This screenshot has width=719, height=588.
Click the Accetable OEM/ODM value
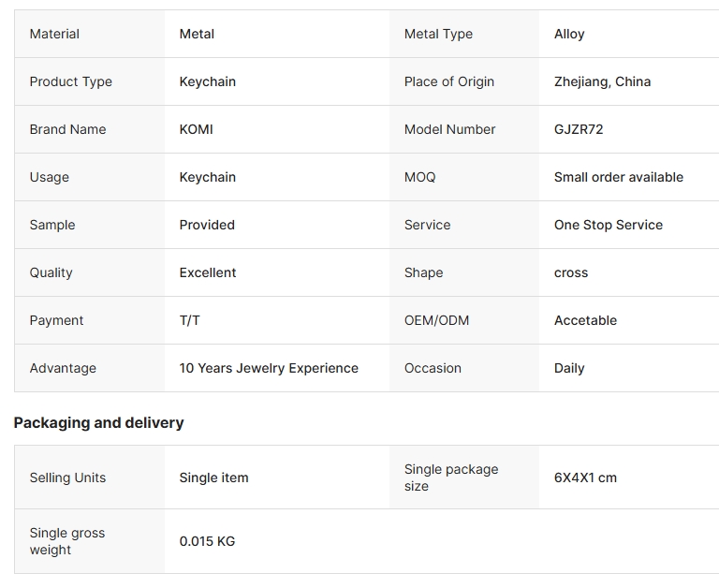tap(585, 320)
